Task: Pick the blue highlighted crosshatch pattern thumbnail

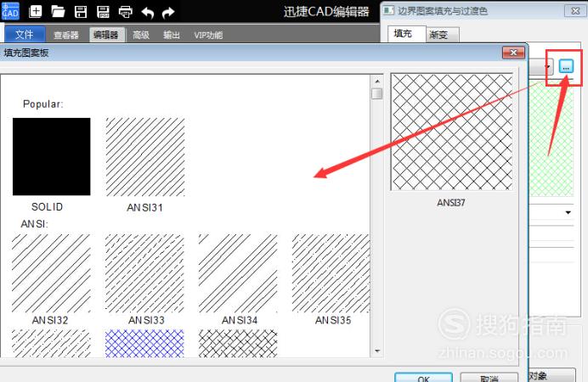Action: [144, 343]
